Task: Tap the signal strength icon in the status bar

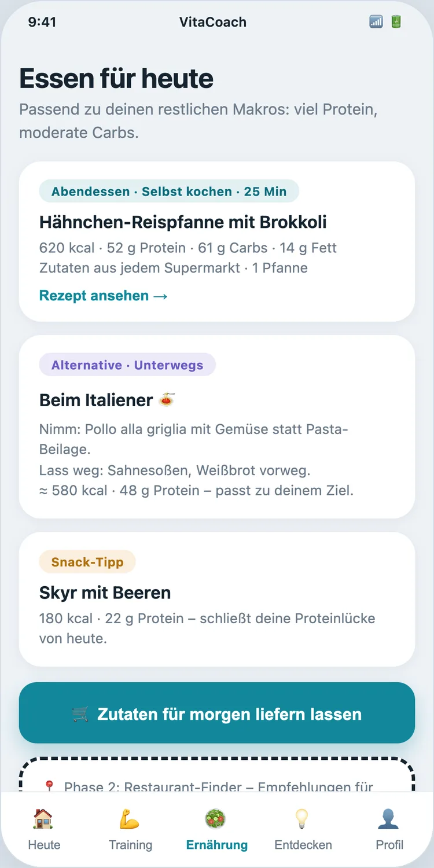Action: coord(376,22)
